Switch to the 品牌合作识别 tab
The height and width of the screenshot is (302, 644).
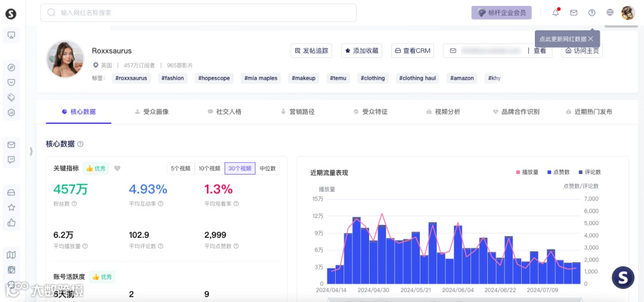pos(516,111)
